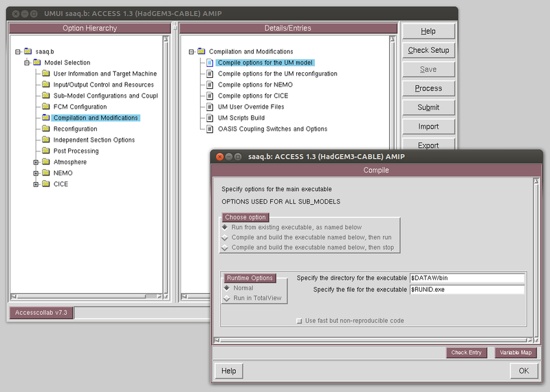Select Independent Section Options in hierarchy
The width and height of the screenshot is (550, 392).
[94, 140]
